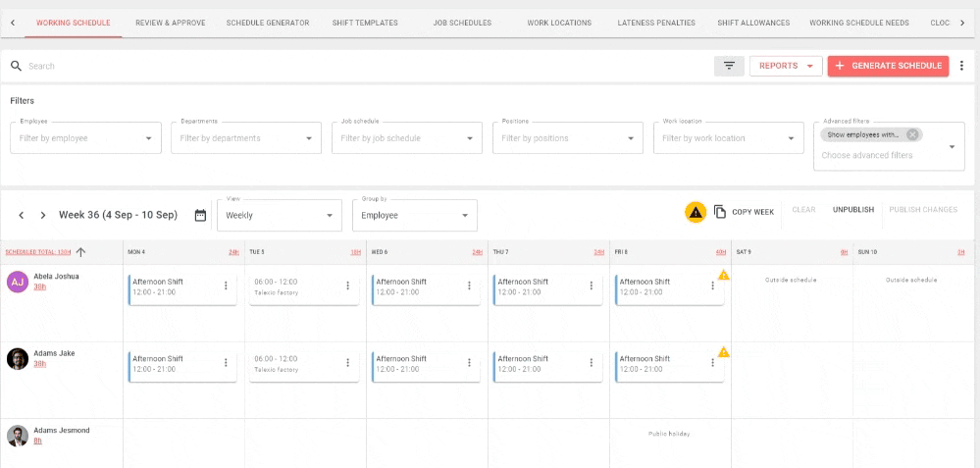Open the Positions filter dropdown
The height and width of the screenshot is (468, 980).
pos(568,138)
